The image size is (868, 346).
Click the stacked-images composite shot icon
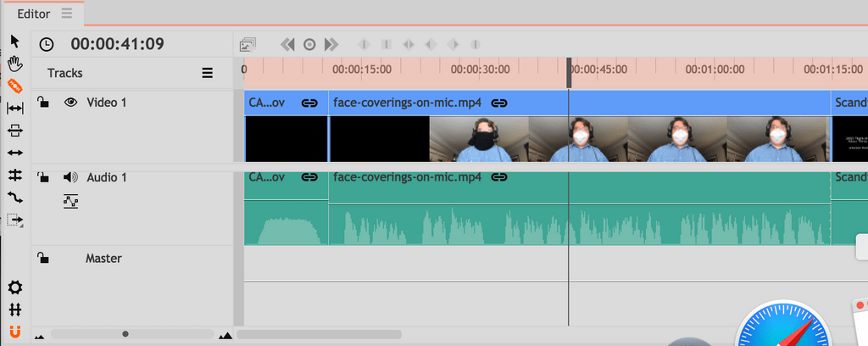pyautogui.click(x=248, y=44)
